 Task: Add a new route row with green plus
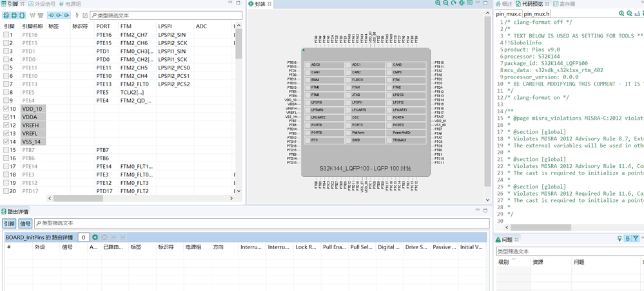coord(95,237)
